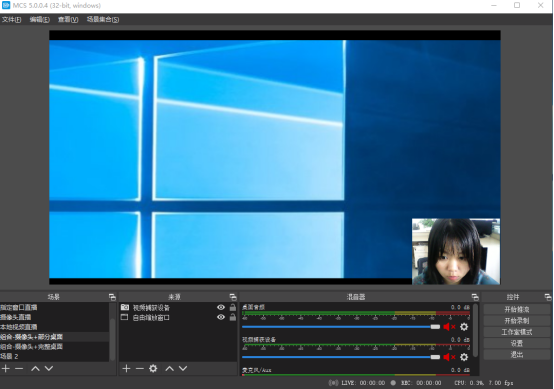Open the Edit menu 编辑(E)
The width and height of the screenshot is (554, 389).
click(40, 19)
